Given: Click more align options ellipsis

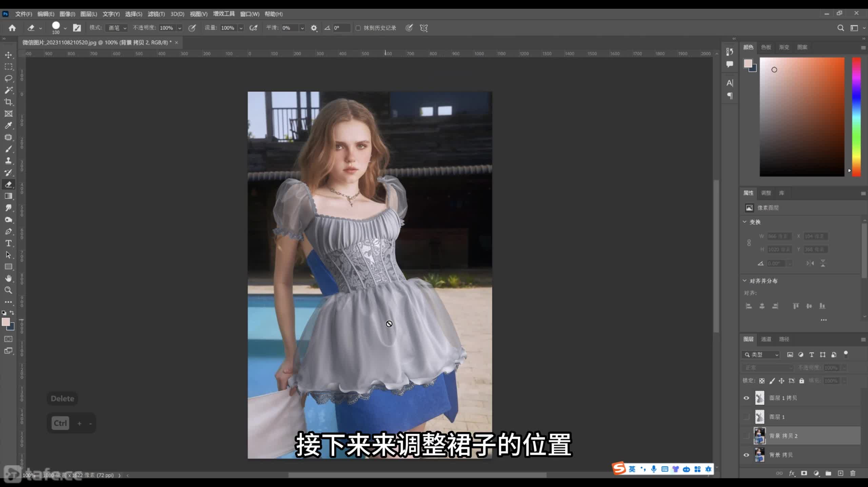Looking at the screenshot, I should point(824,320).
